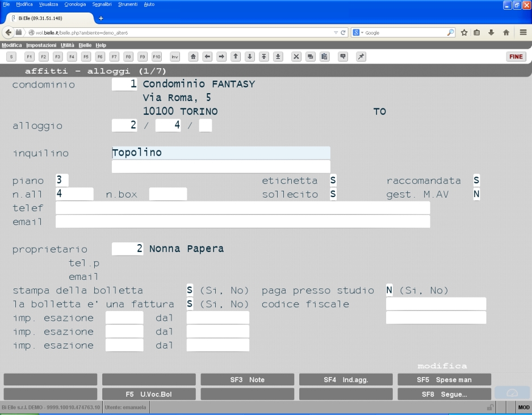The image size is (532, 415).
Task: Jump to last record with down-to-bar arrow icon
Action: point(278,57)
